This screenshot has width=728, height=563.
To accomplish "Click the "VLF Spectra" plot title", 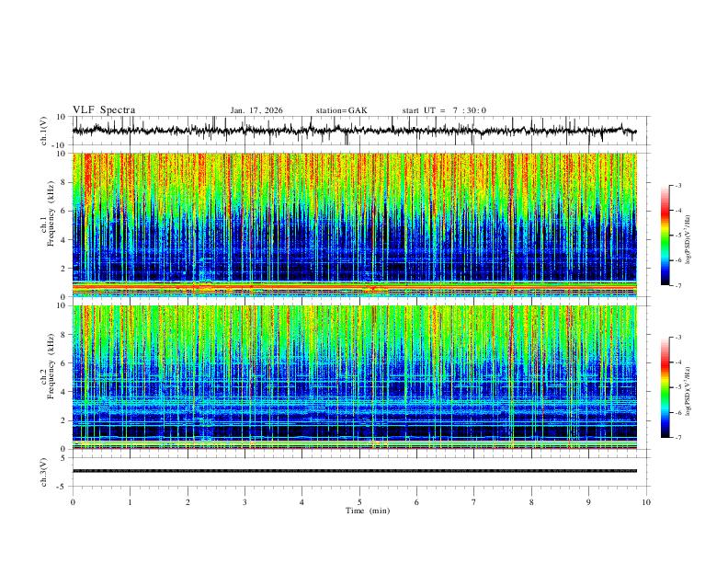I will (x=104, y=110).
